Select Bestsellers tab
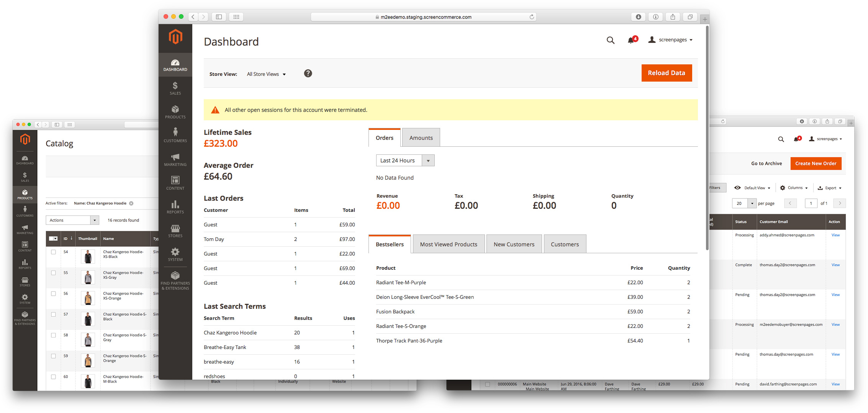The width and height of the screenshot is (868, 413). (x=390, y=244)
